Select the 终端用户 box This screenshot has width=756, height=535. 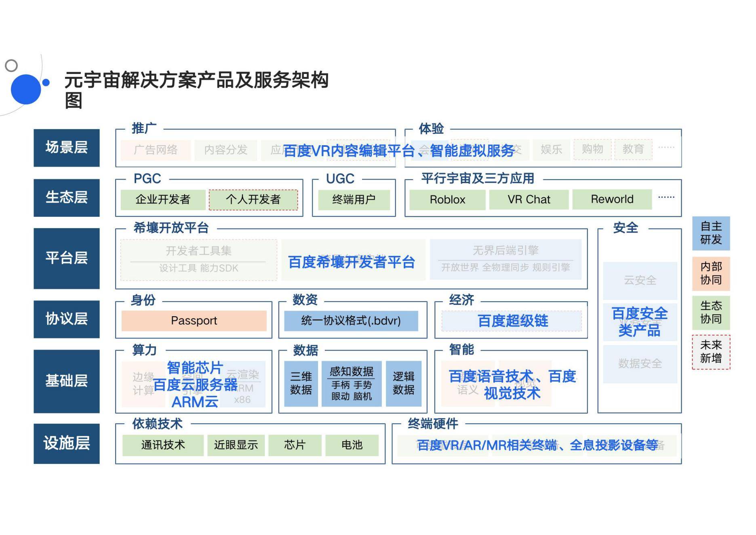[x=354, y=199]
